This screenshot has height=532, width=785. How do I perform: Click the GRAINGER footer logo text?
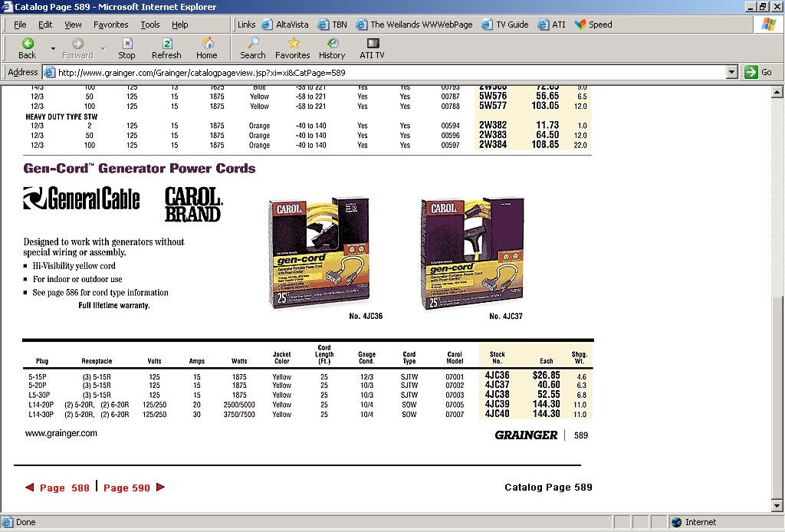click(526, 435)
